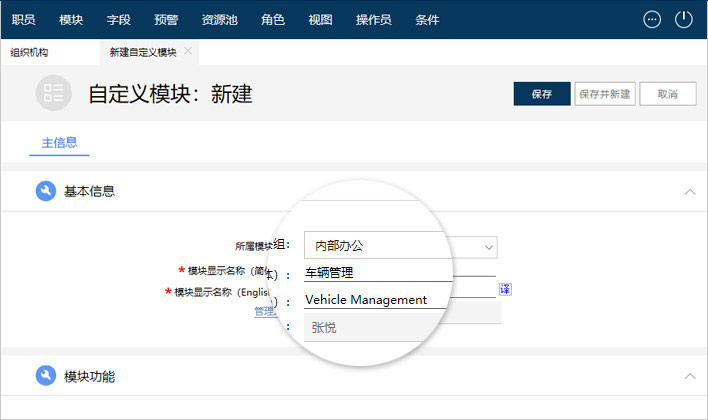The image size is (708, 420).
Task: Click the 保存并新建 button
Action: click(x=604, y=94)
